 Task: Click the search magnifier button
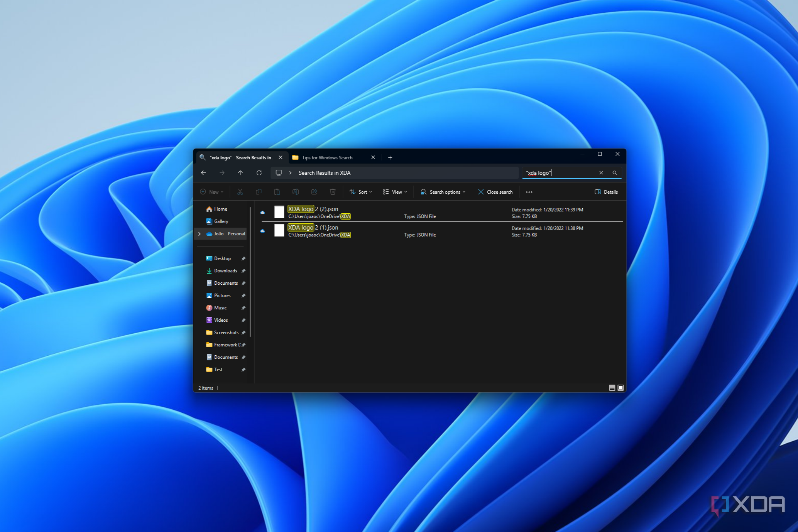(615, 173)
